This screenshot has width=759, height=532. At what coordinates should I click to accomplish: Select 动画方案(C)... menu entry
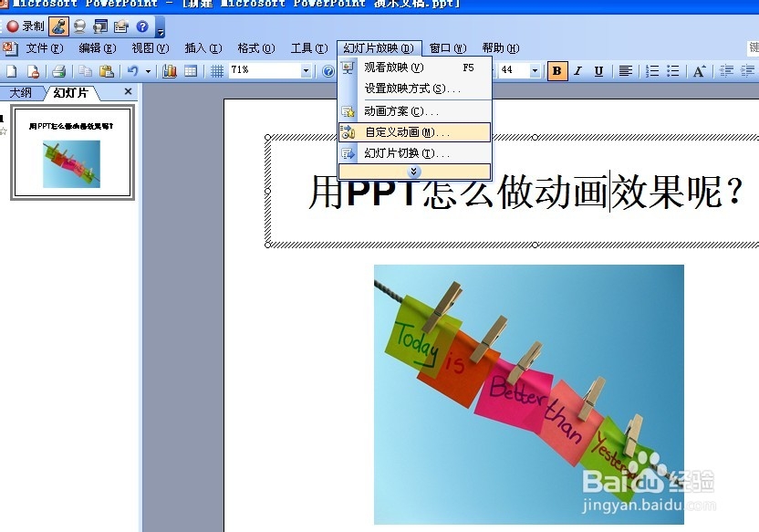(415, 111)
